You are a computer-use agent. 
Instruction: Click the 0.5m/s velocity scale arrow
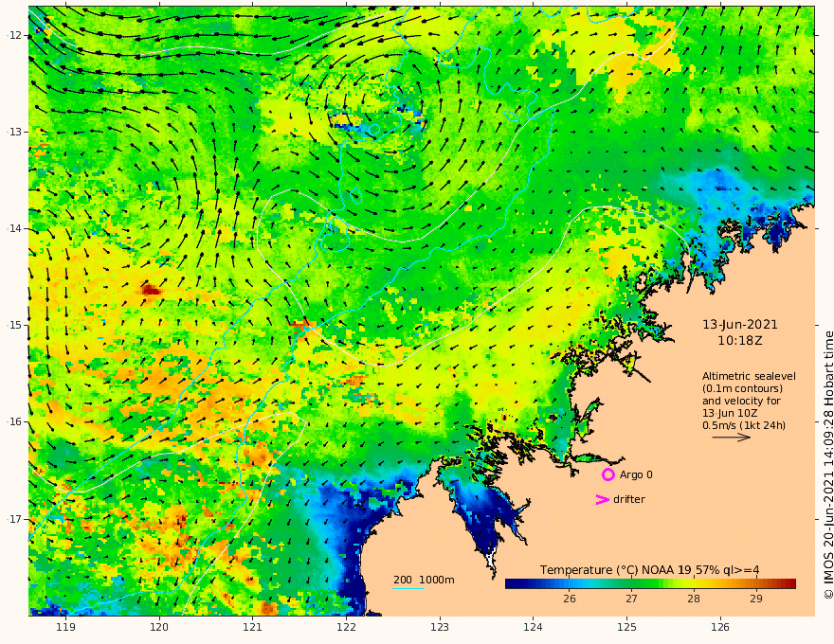tap(732, 438)
